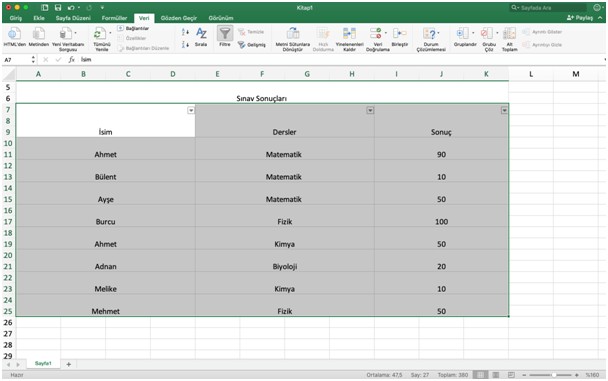Click the Durum Çözümlemesi icon

(429, 34)
